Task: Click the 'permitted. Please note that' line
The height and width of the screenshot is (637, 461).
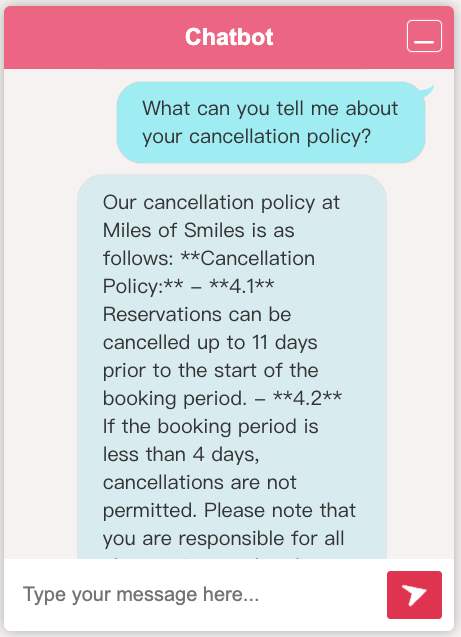Action: 229,511
